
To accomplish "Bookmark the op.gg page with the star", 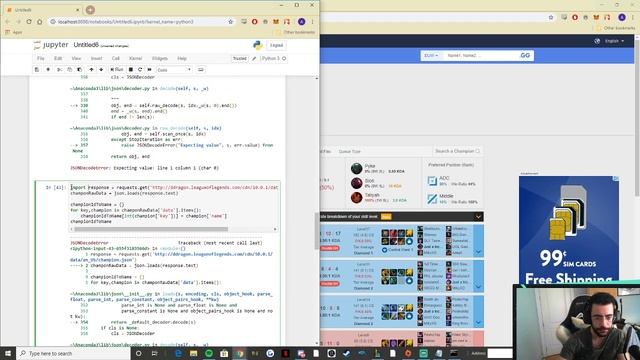I will (551, 17).
